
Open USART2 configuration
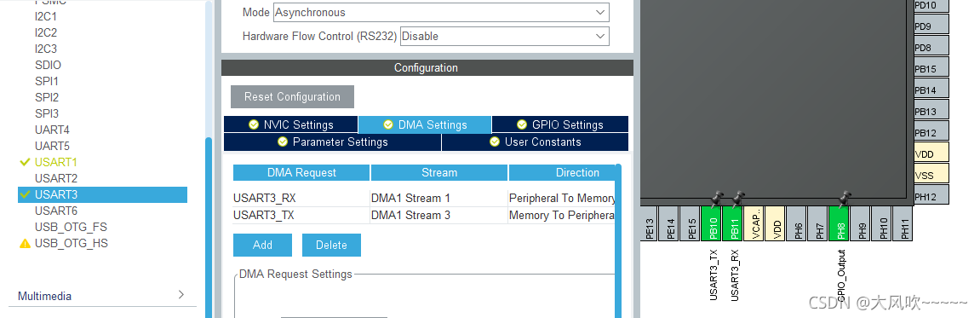coord(55,178)
